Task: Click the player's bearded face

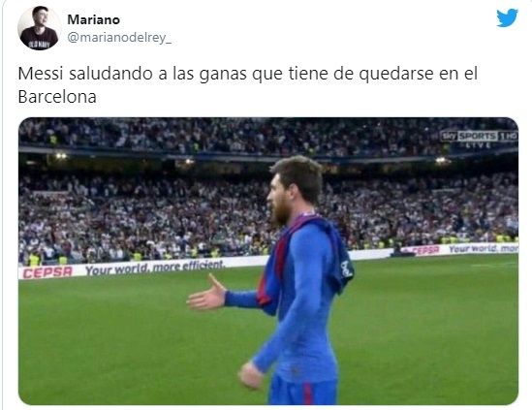Action: coord(277,200)
